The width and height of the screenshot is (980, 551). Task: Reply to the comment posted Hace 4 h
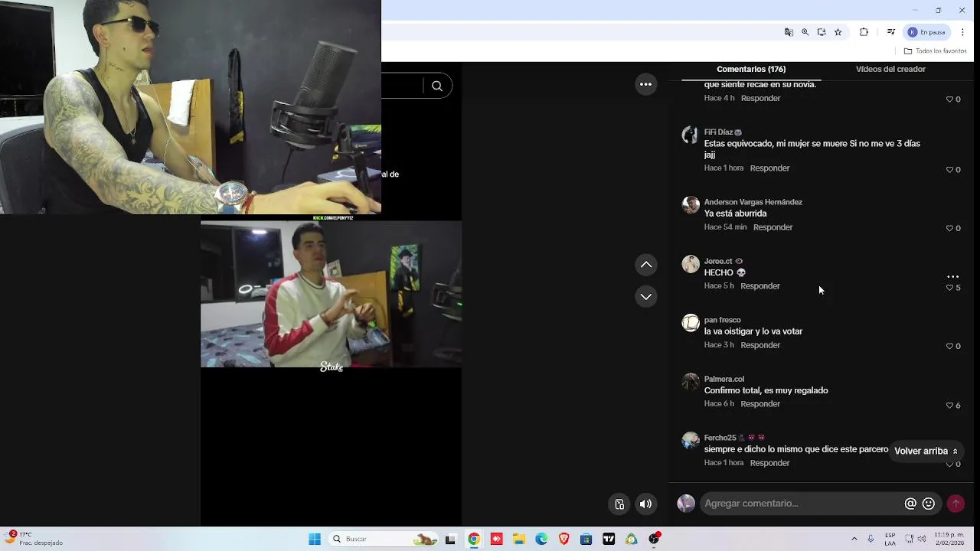tap(760, 99)
